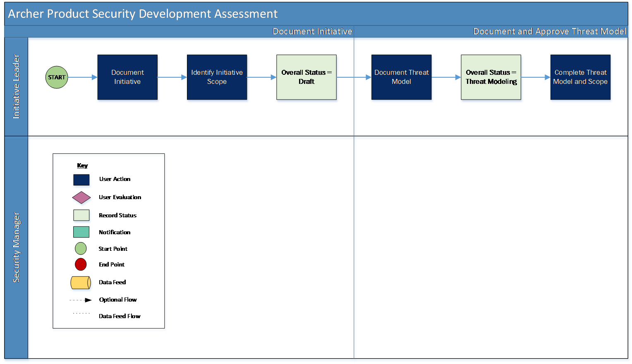Viewport: 632px width, 364px height.
Task: Click the 'Optional Flow' legend label
Action: pyautogui.click(x=118, y=300)
